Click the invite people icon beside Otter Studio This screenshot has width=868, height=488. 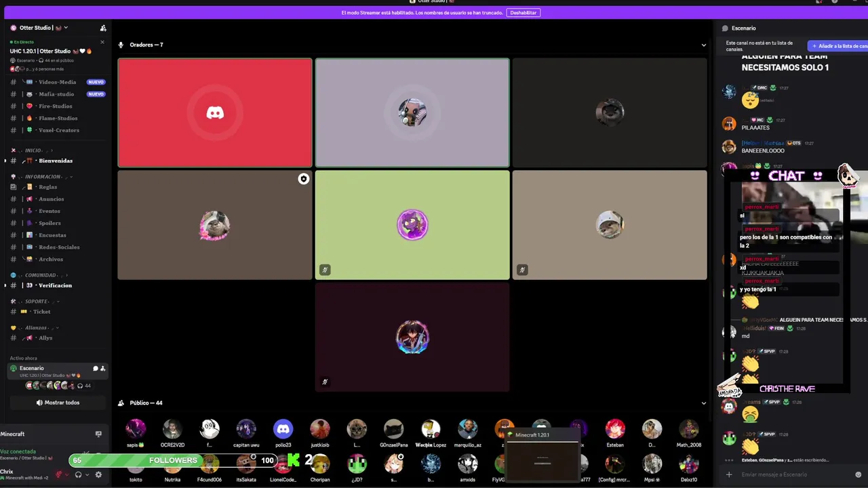click(103, 28)
